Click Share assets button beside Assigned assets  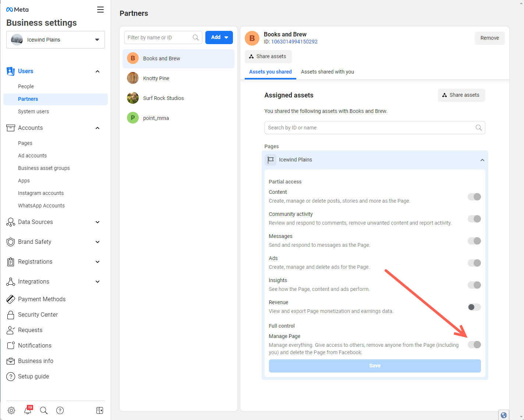pos(461,95)
